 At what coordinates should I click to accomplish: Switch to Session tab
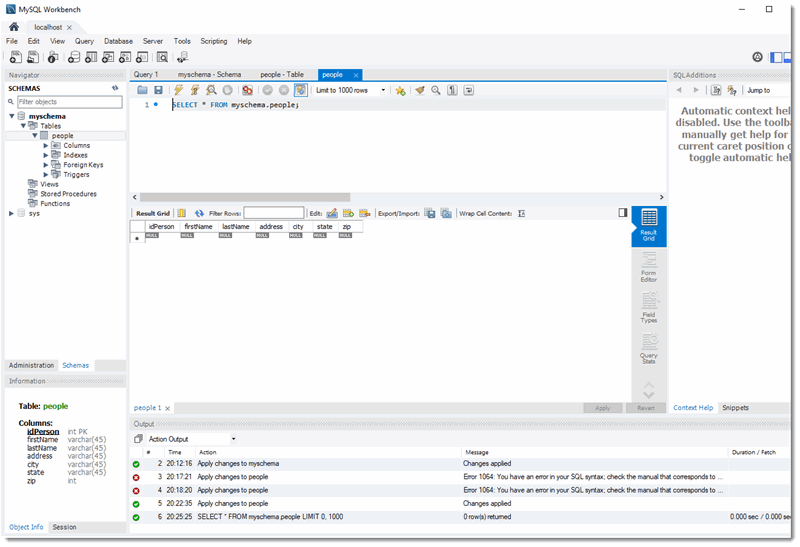pos(64,527)
